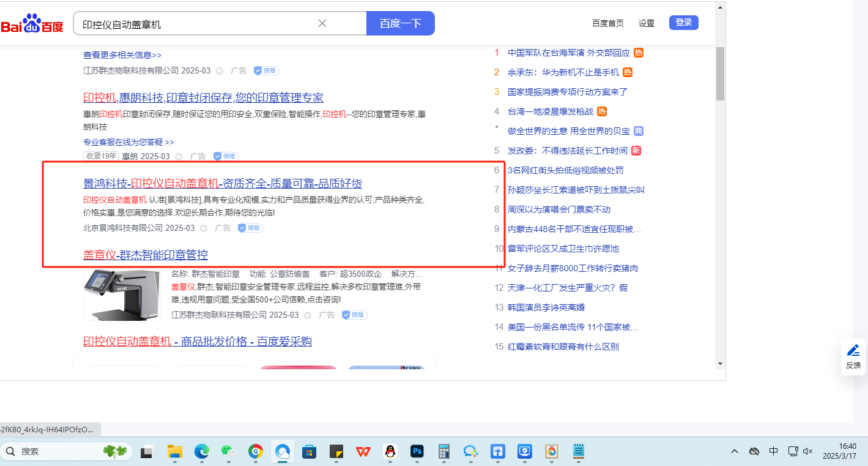Click the Baidu logo
The image size is (868, 466).
(32, 24)
